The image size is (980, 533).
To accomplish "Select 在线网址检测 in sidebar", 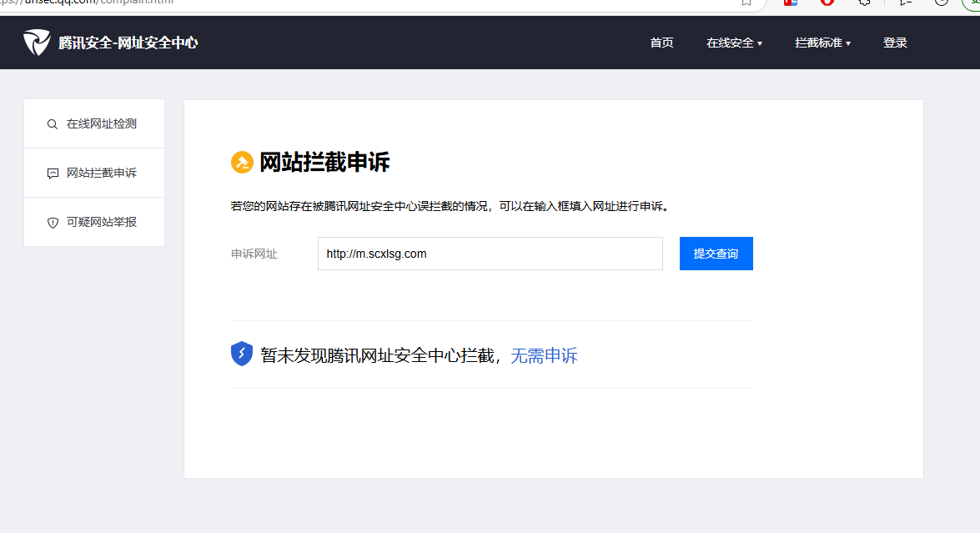I will pos(94,123).
